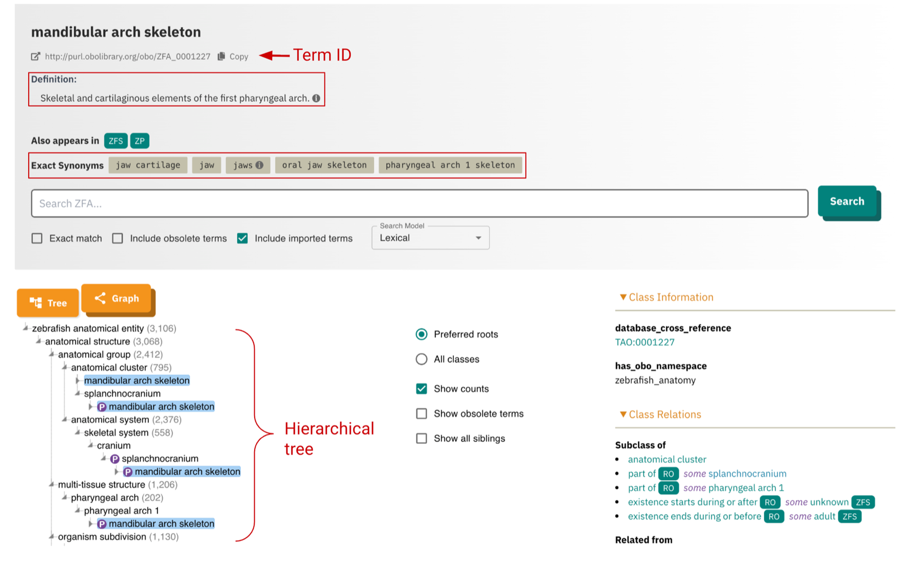The image size is (924, 564).
Task: Enable Include obsolete terms checkbox
Action: point(118,238)
